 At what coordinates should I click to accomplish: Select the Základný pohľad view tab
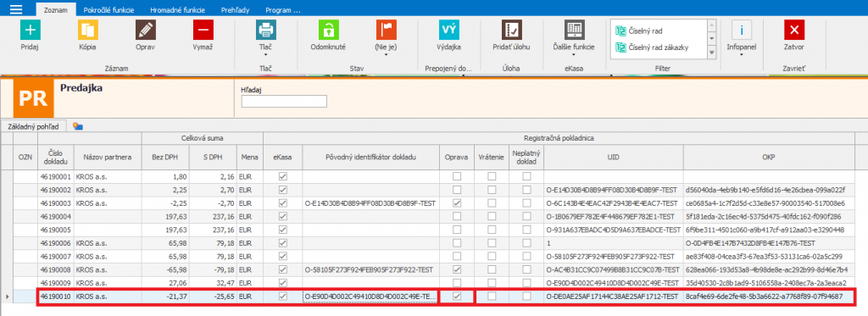click(x=34, y=126)
